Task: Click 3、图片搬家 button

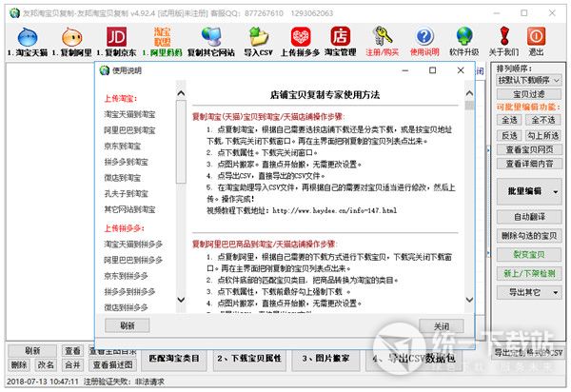Action: pyautogui.click(x=325, y=359)
